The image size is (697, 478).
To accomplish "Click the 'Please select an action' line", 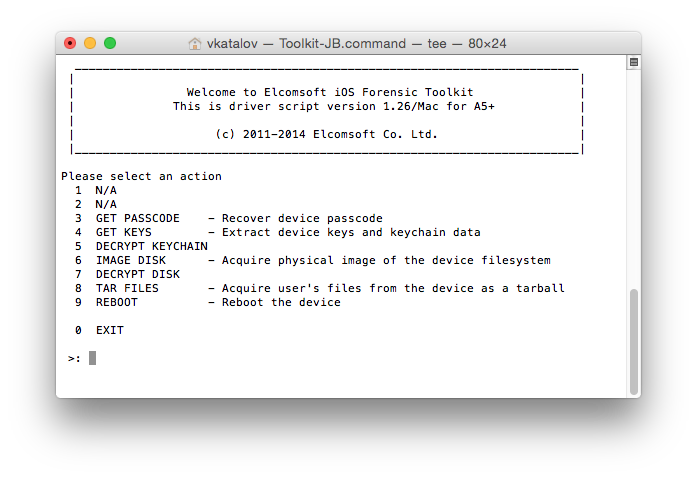I will point(141,176).
